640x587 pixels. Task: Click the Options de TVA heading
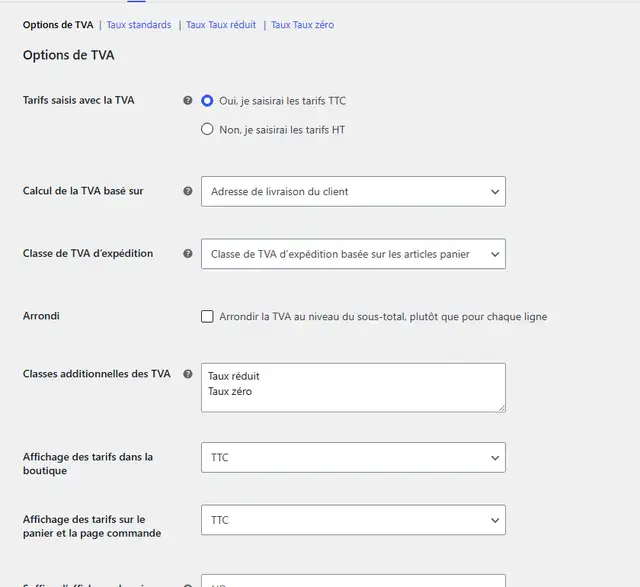(x=69, y=55)
